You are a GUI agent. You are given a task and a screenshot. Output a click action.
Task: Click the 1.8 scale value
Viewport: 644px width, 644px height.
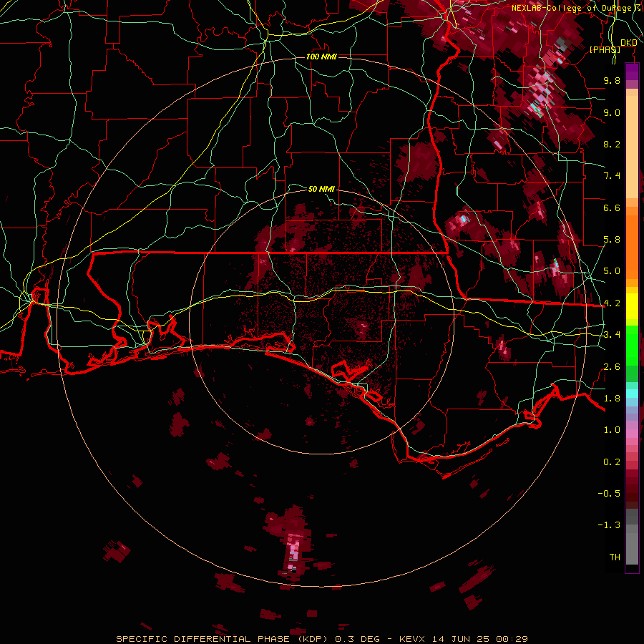click(612, 399)
